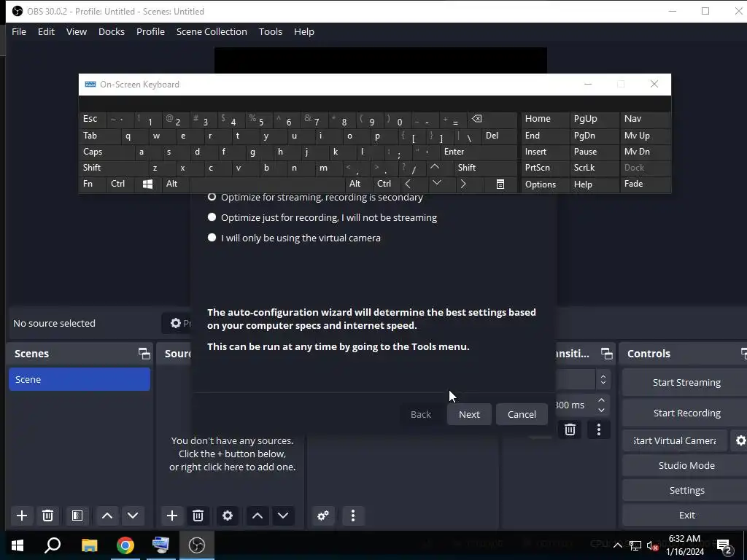This screenshot has width=747, height=560.
Task: Click context menu key on On-Screen Keyboard
Action: 500,184
